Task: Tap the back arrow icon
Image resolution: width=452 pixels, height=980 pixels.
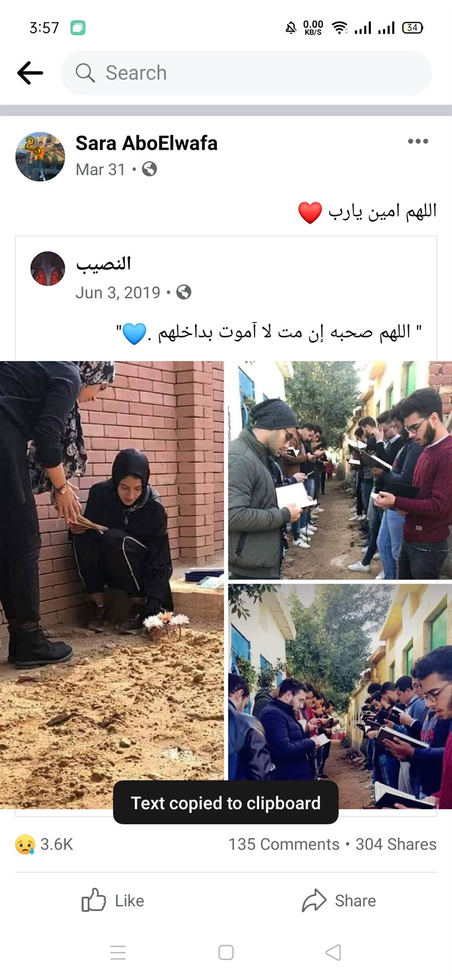Action: coord(30,73)
